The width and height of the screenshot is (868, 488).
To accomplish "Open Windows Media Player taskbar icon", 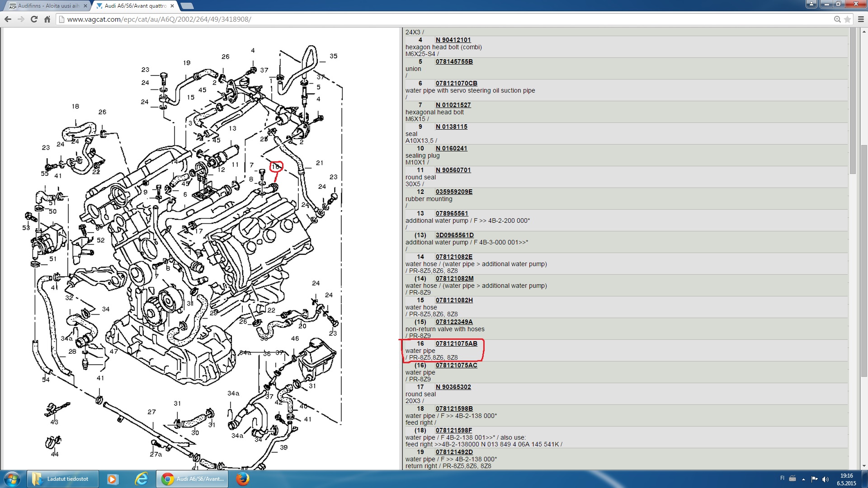I will coord(112,479).
